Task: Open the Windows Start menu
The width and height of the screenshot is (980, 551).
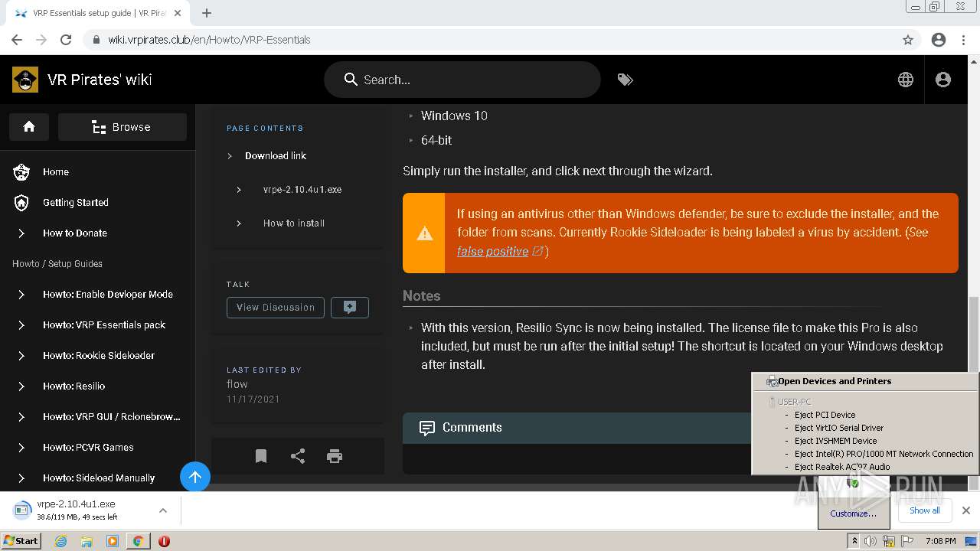Action: coord(21,540)
